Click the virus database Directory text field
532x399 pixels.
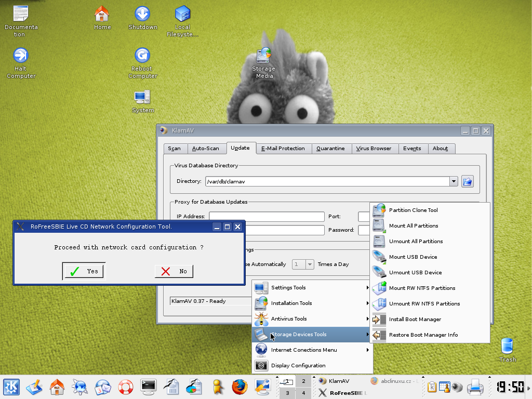coord(328,181)
